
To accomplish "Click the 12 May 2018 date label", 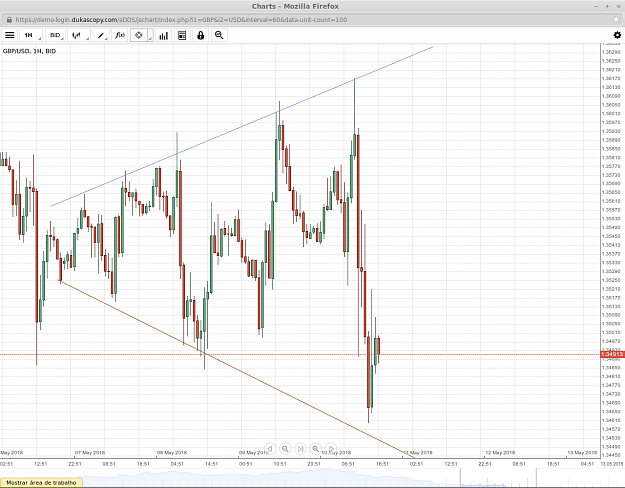I will [500, 453].
